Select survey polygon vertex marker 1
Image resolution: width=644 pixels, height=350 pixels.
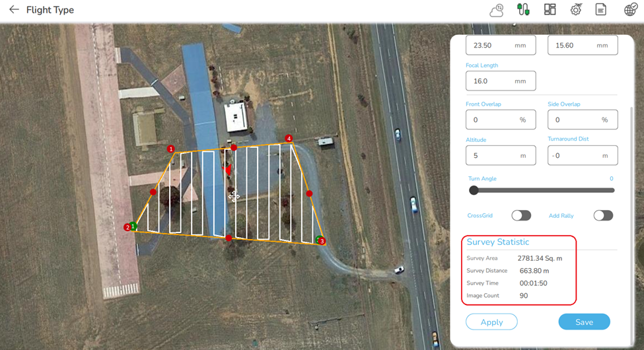(x=171, y=149)
